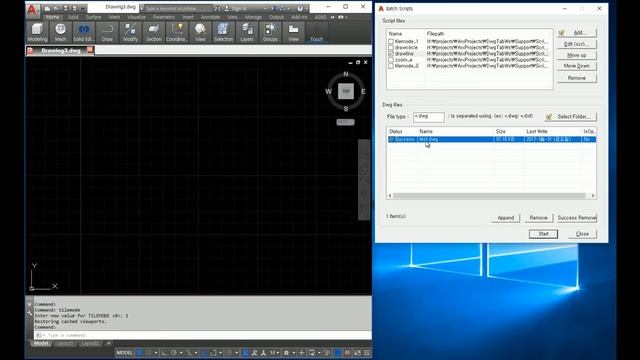Click the Start button in Batch Scripts
The width and height of the screenshot is (640, 360).
pyautogui.click(x=543, y=234)
